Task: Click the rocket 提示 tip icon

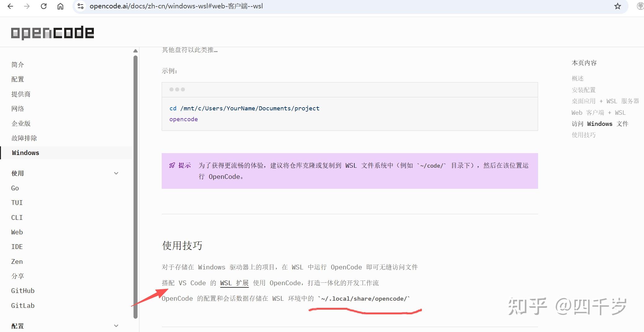Action: coord(172,165)
